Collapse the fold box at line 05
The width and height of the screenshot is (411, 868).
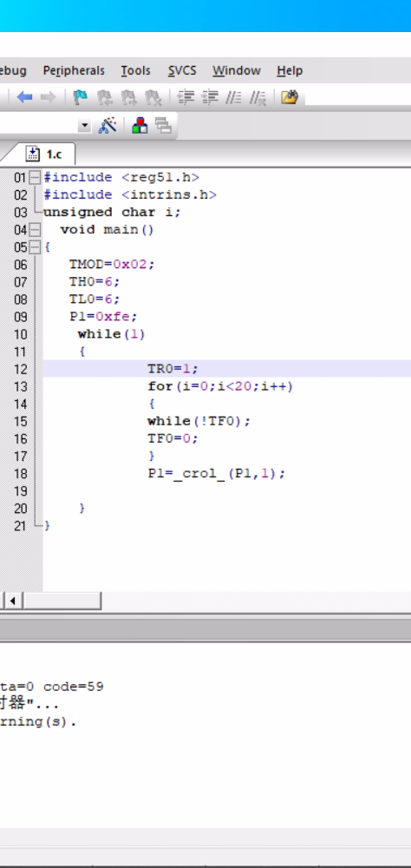pyautogui.click(x=35, y=247)
